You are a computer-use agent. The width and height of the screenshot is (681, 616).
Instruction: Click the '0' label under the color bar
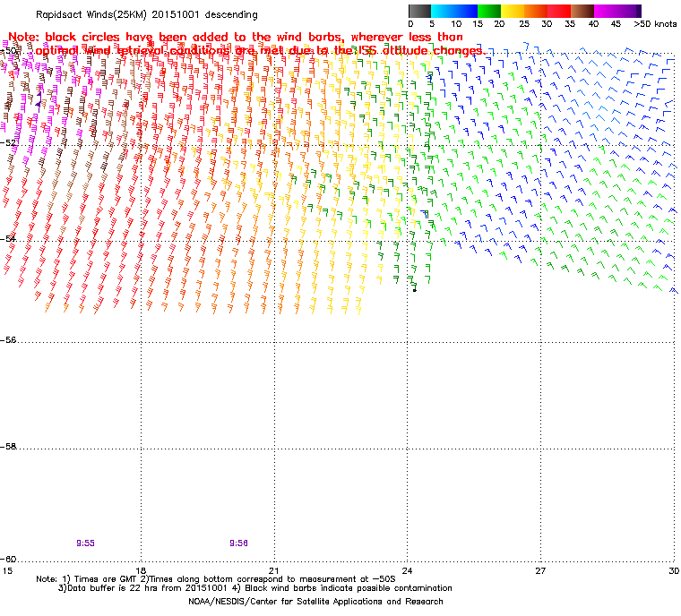[x=411, y=24]
